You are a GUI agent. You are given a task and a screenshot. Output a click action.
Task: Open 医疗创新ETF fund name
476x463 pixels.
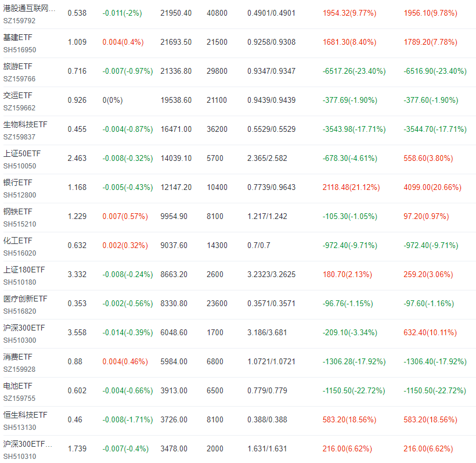[x=25, y=299]
